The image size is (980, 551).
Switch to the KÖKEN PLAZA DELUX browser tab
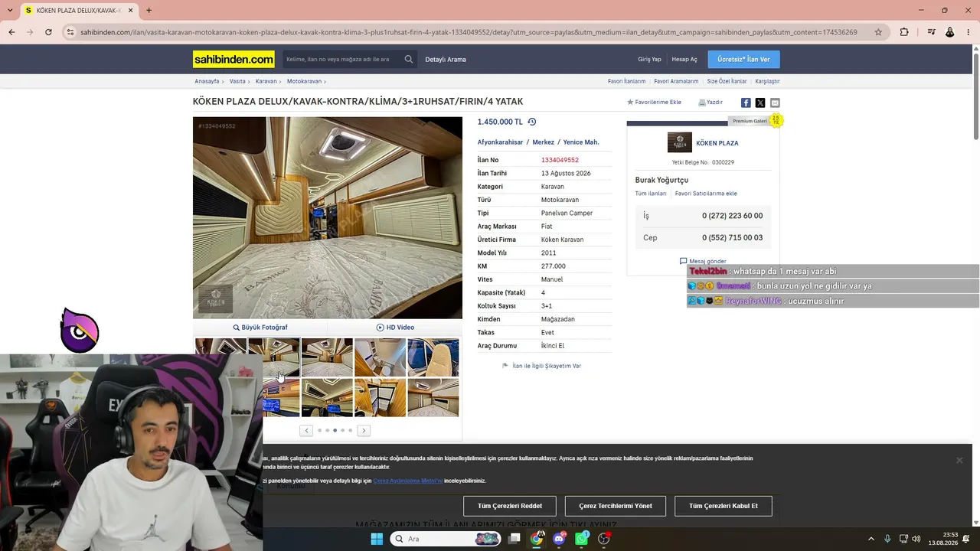click(80, 11)
